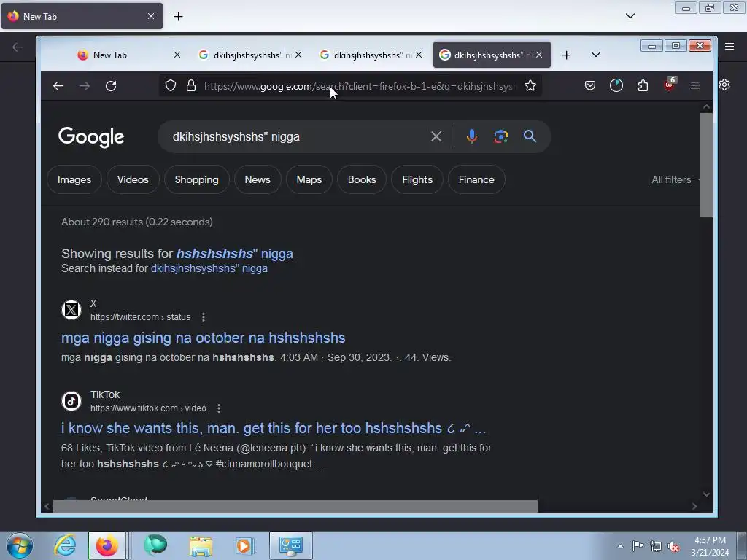Click the corrected hshshshshs query link
The width and height of the screenshot is (747, 560).
coord(234,253)
